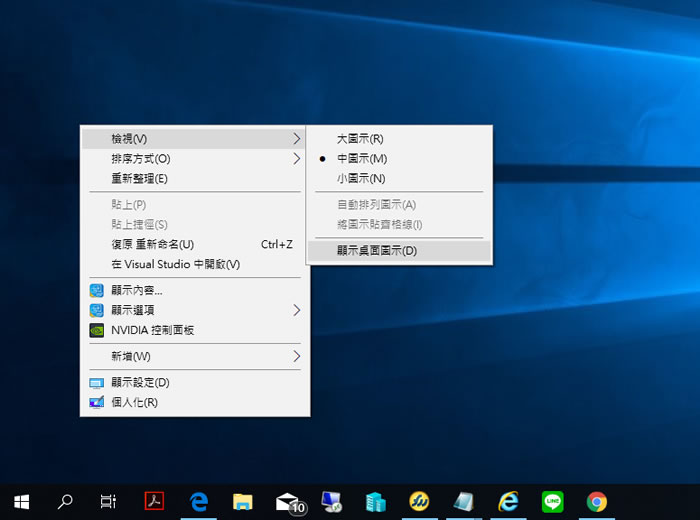700x520 pixels.
Task: Open Internet Explorer from taskbar
Action: (x=508, y=502)
